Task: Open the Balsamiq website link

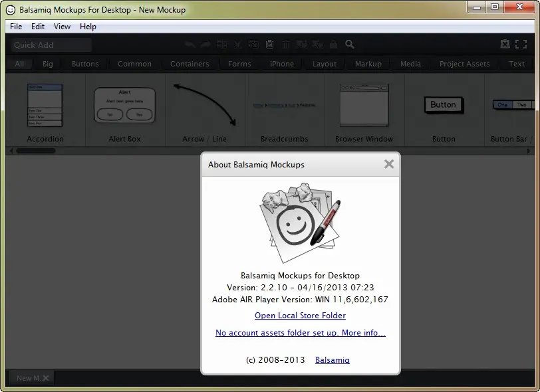Action: pyautogui.click(x=333, y=360)
